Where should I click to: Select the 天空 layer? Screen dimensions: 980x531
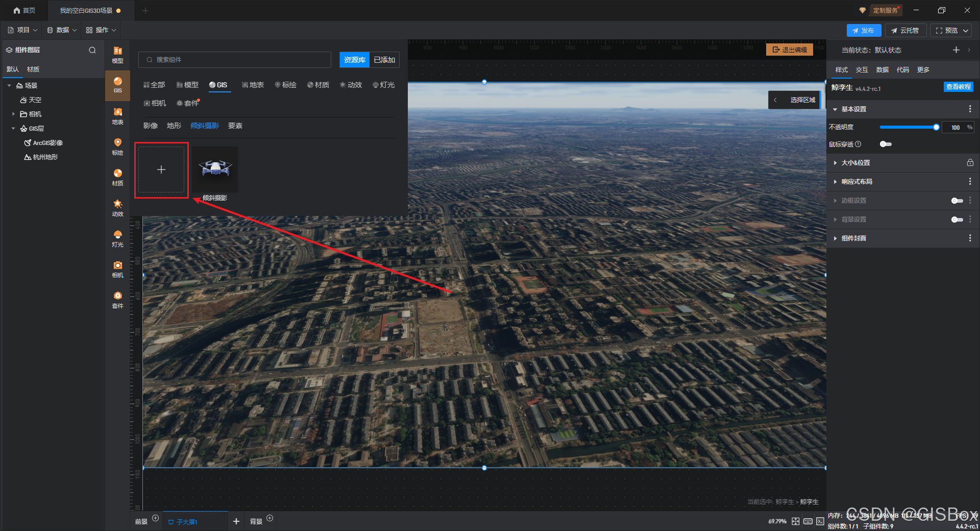(x=31, y=100)
